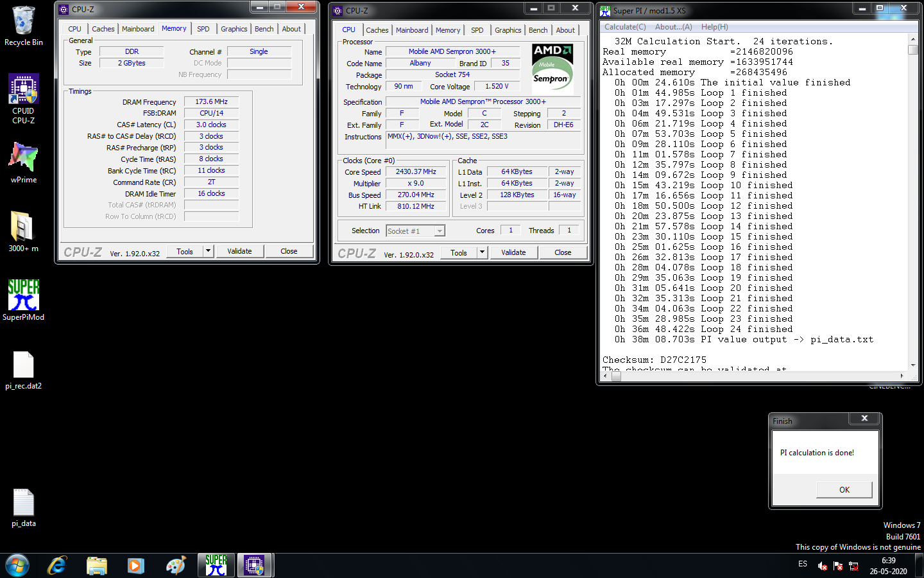This screenshot has width=924, height=578.
Task: Confirm OK in the Finish dialog
Action: (844, 489)
